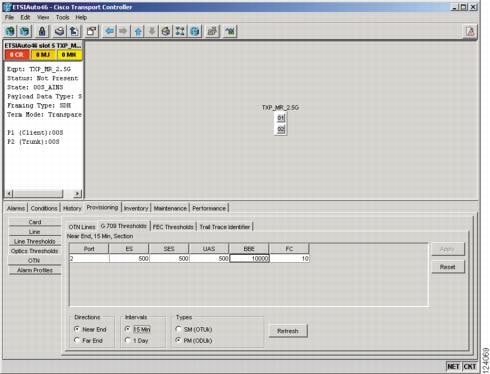The height and width of the screenshot is (374, 490).
Task: Click the card info scroll right arrow
Action: coord(77,193)
